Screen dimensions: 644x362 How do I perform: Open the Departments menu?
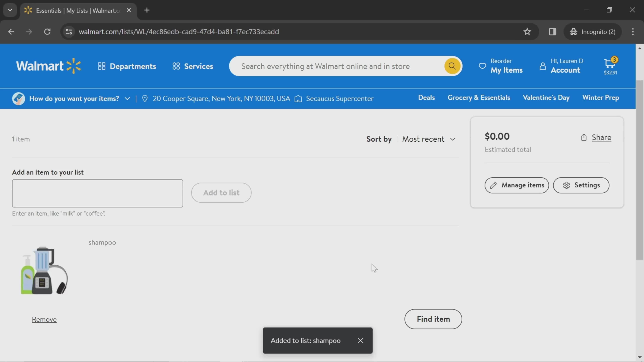click(127, 66)
